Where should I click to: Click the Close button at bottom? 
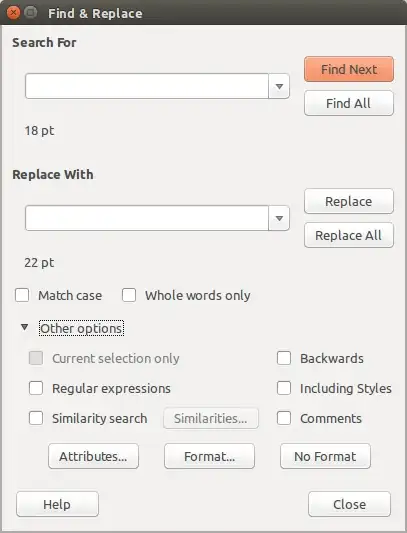click(x=350, y=504)
